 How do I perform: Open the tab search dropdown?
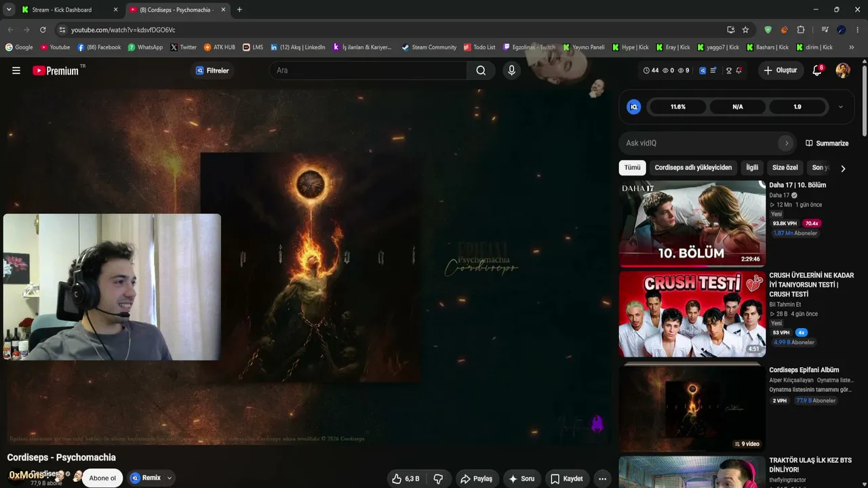pyautogui.click(x=9, y=9)
